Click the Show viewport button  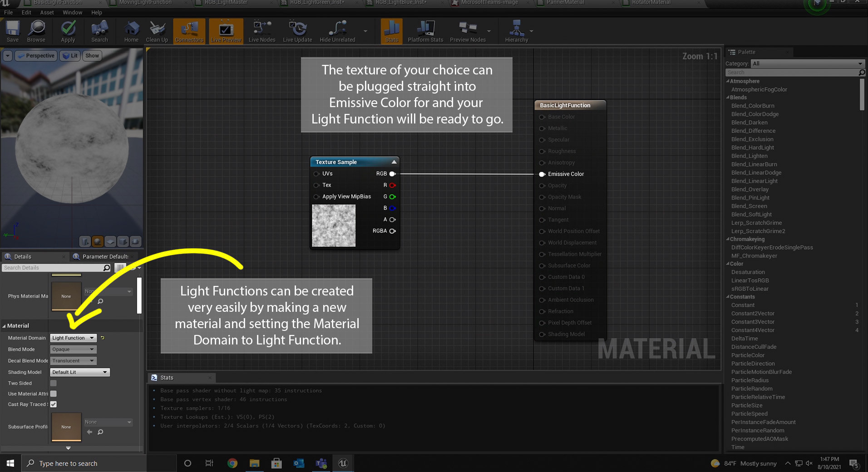tap(92, 56)
